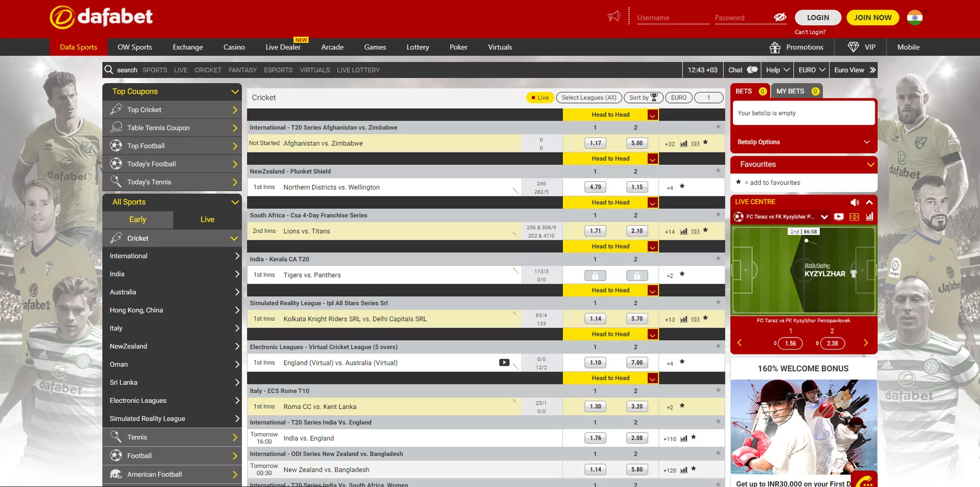Viewport: 980px width, 487px height.
Task: Open Select Leagues (All) dropdown
Action: point(589,98)
